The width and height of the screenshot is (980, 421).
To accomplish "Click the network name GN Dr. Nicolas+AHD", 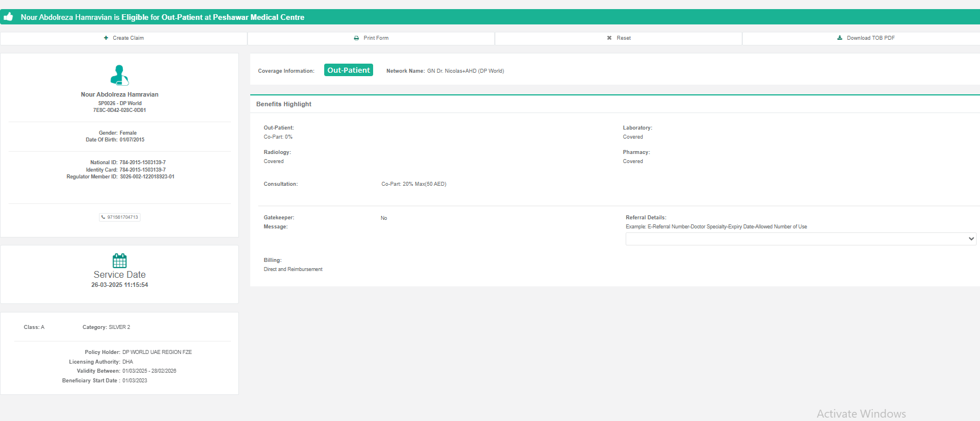I will tap(465, 71).
